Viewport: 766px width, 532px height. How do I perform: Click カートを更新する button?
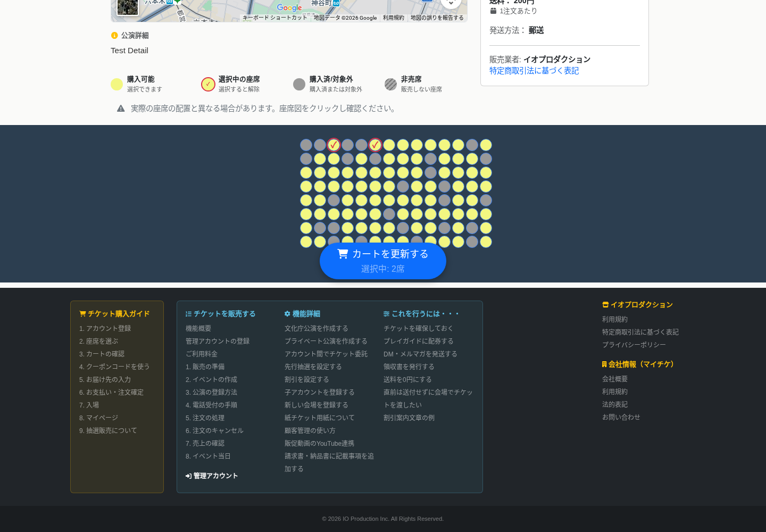click(x=383, y=261)
